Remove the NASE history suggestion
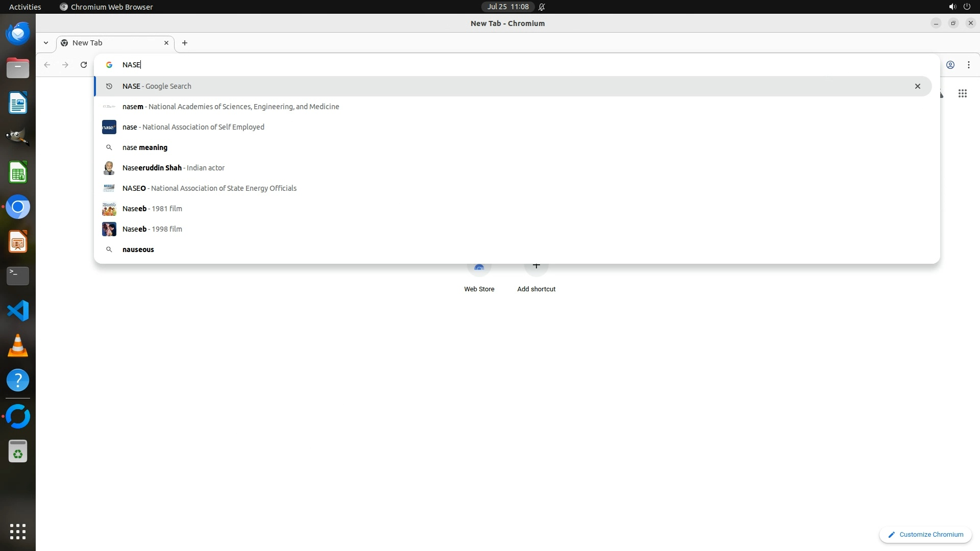 [917, 86]
